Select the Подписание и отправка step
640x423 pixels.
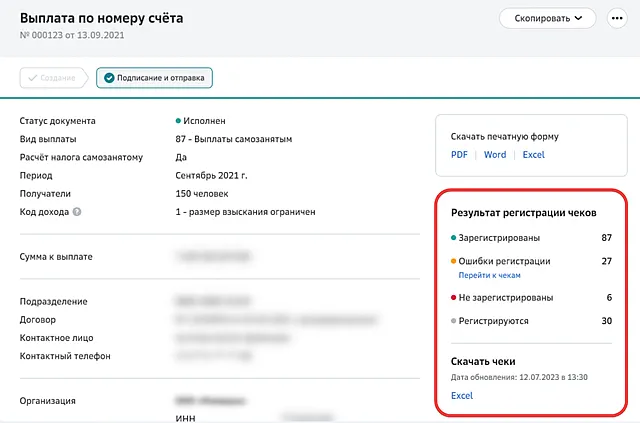tap(154, 78)
